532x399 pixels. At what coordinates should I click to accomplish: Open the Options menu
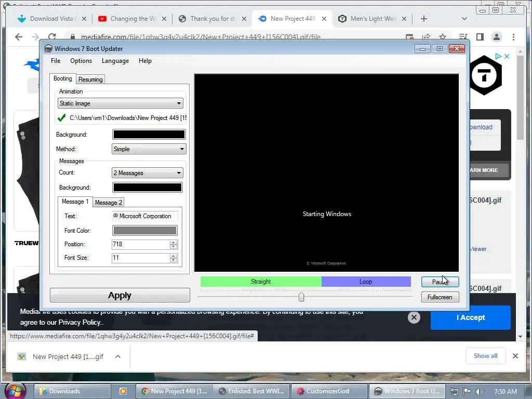[81, 61]
